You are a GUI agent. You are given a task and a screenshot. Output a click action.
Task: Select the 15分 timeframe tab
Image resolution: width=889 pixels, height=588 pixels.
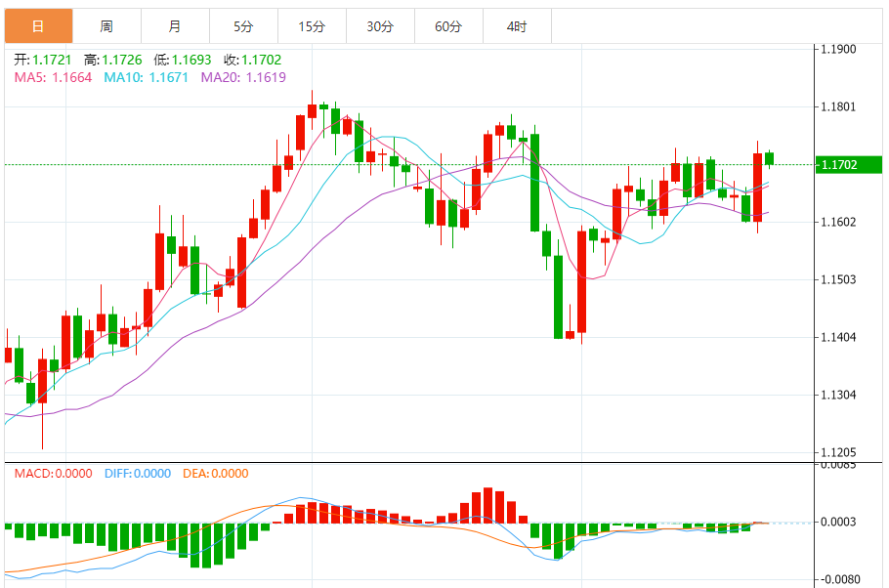pos(312,26)
